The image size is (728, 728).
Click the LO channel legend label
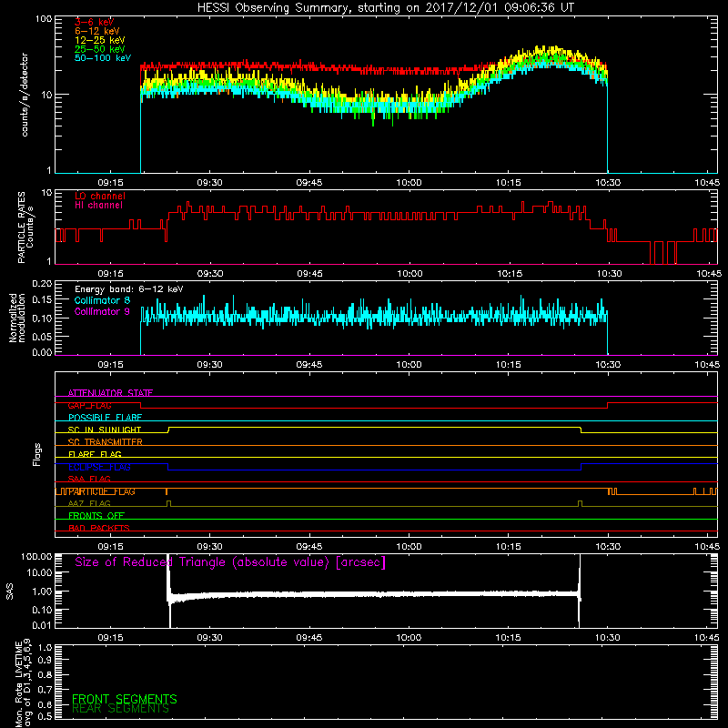pos(100,196)
